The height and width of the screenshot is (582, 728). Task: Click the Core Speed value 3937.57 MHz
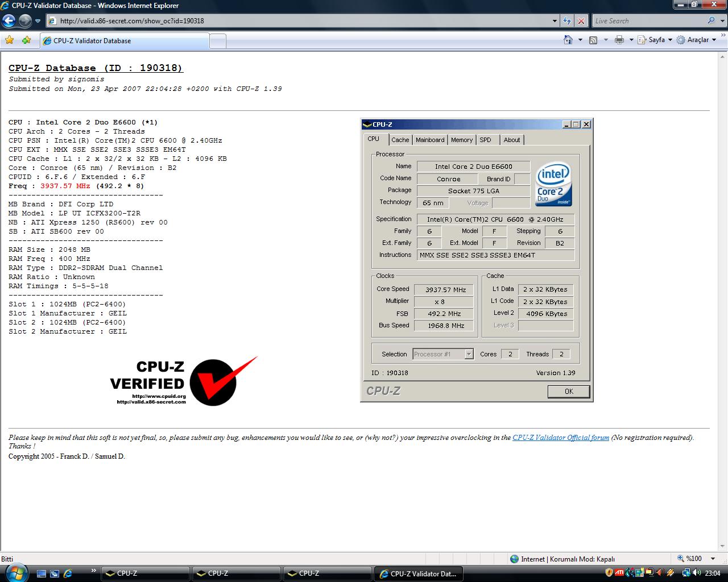(x=444, y=290)
